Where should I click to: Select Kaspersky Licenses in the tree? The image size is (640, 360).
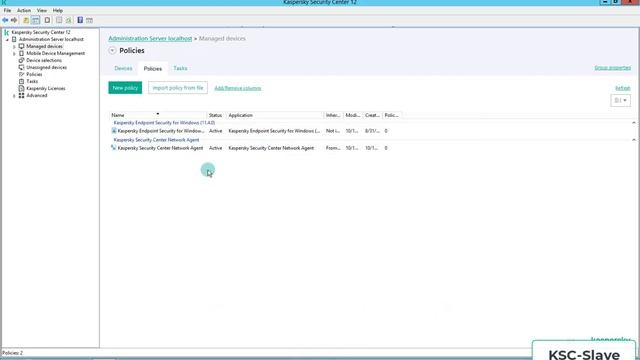46,88
